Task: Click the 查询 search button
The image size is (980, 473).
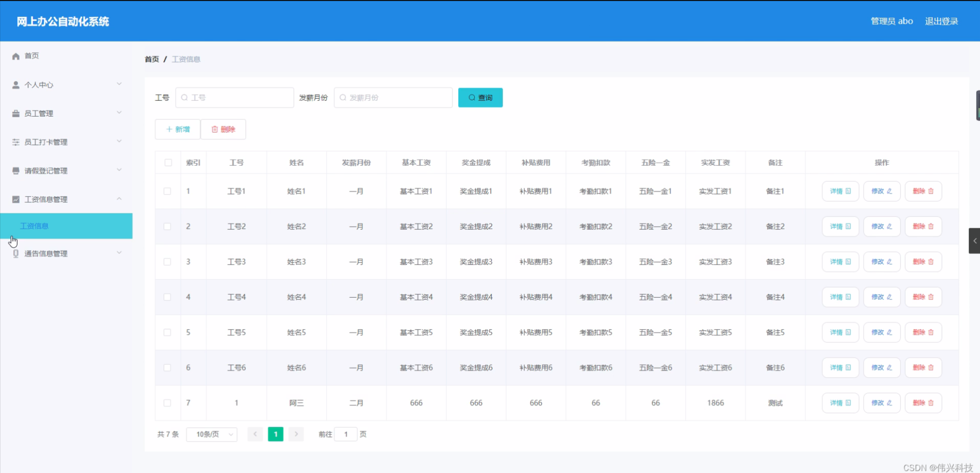Action: 481,98
